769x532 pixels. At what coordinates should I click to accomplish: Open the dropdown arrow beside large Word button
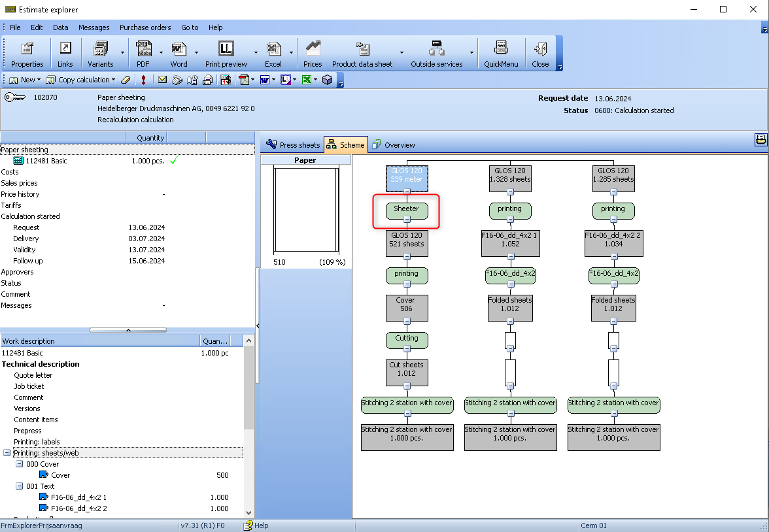(x=196, y=53)
